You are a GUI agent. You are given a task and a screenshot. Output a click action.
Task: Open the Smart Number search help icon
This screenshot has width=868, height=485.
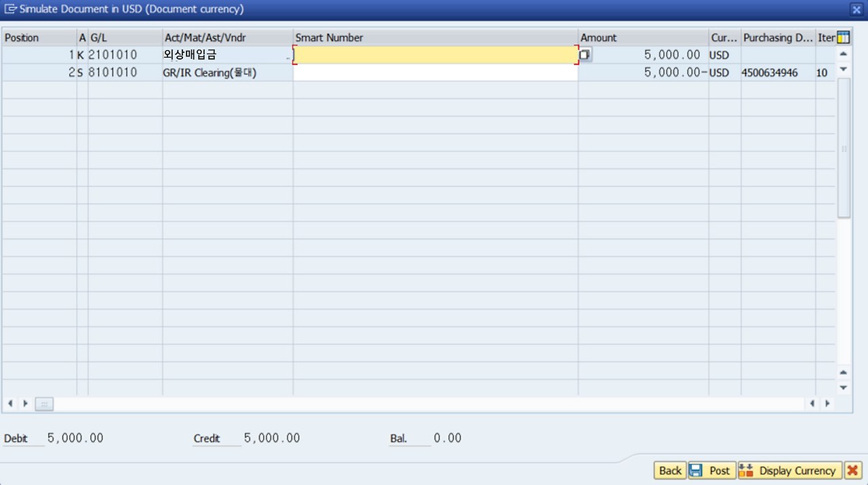point(585,54)
